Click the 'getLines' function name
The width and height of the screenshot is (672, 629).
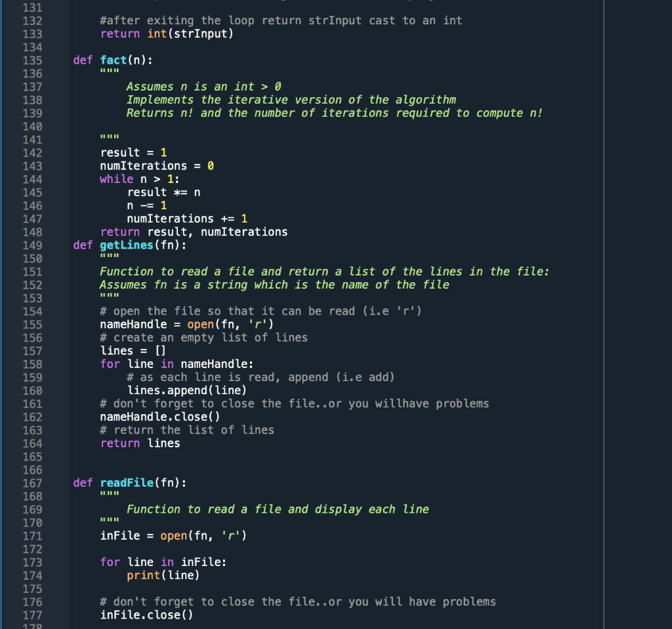coord(127,245)
